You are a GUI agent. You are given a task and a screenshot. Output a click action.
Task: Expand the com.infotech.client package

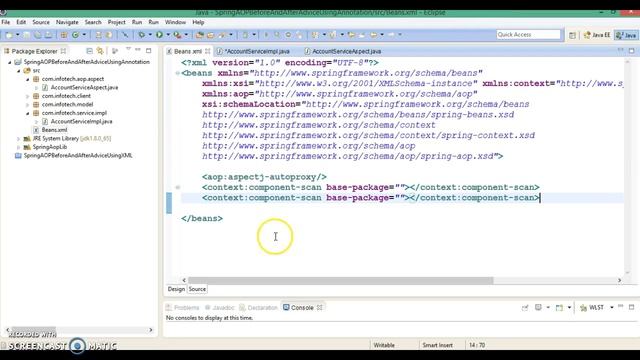click(28, 96)
